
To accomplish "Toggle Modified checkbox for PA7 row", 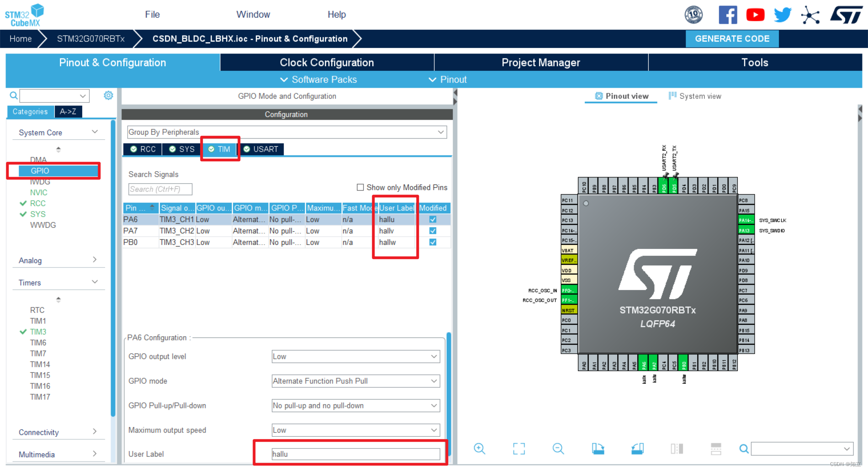I will coord(433,231).
